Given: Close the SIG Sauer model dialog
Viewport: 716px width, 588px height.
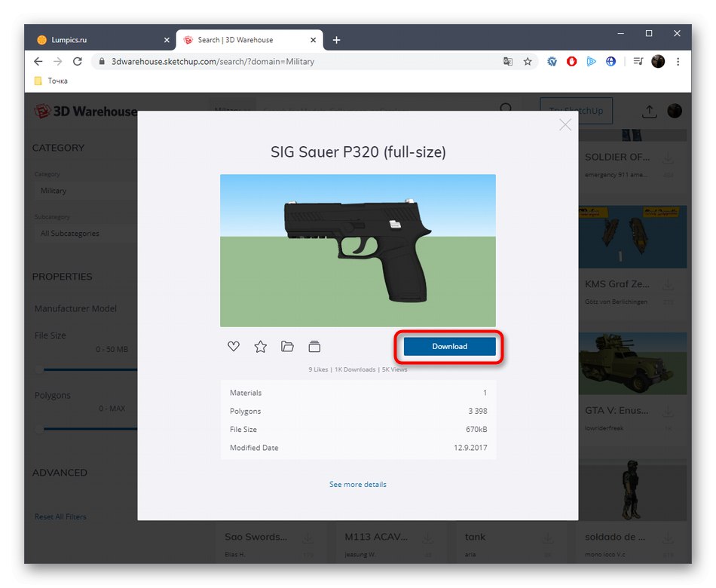Looking at the screenshot, I should tap(565, 124).
